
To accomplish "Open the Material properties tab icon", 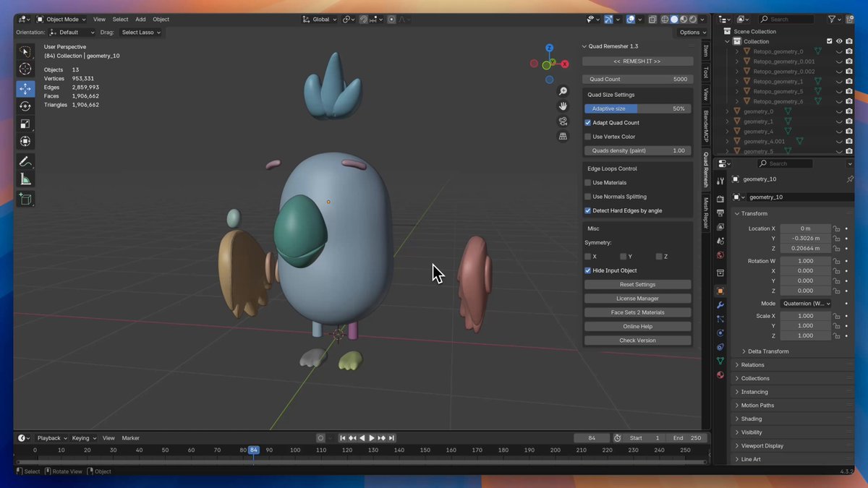I will tap(720, 374).
